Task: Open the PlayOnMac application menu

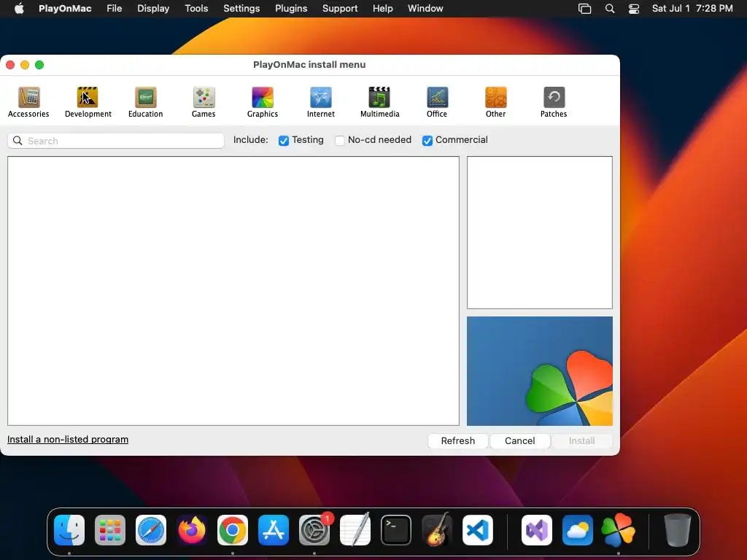Action: (65, 9)
